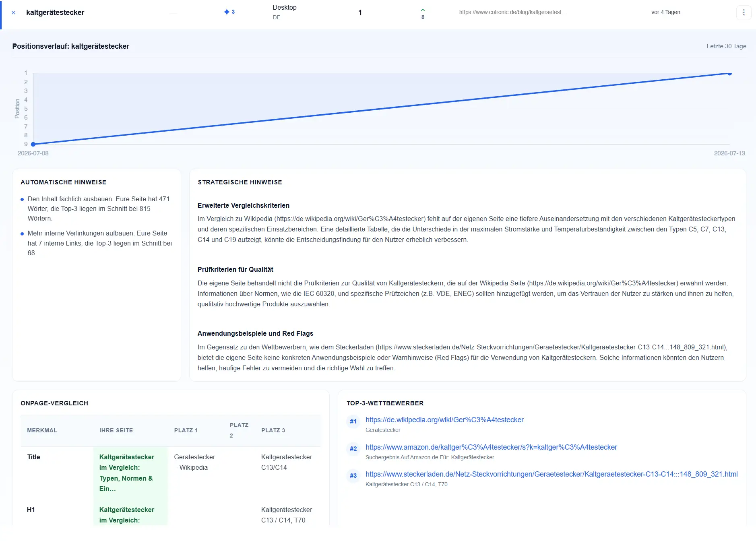The width and height of the screenshot is (756, 541).
Task: Click the 'Desktop' device label
Action: click(x=285, y=7)
